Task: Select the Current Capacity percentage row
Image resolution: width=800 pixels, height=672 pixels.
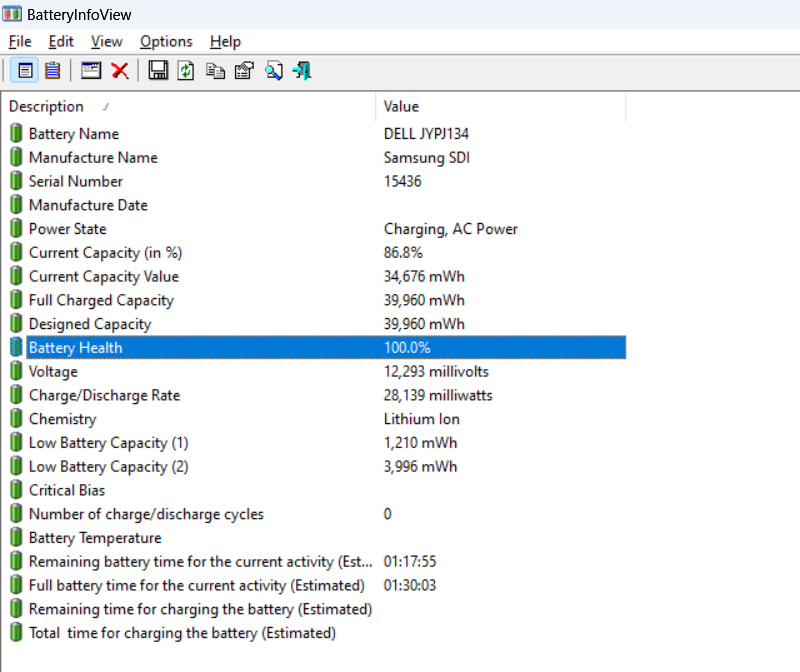Action: (200, 252)
